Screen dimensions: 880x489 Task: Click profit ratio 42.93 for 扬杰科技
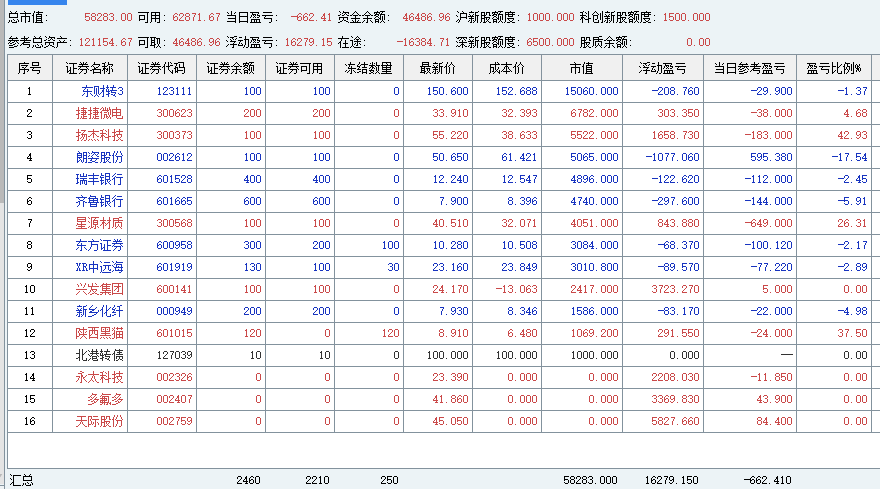click(x=852, y=135)
